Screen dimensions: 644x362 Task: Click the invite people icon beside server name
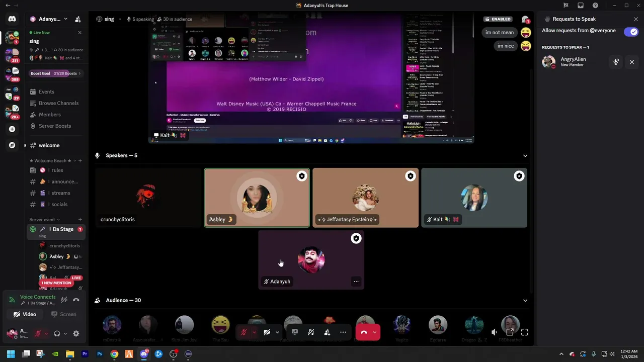pyautogui.click(x=78, y=19)
